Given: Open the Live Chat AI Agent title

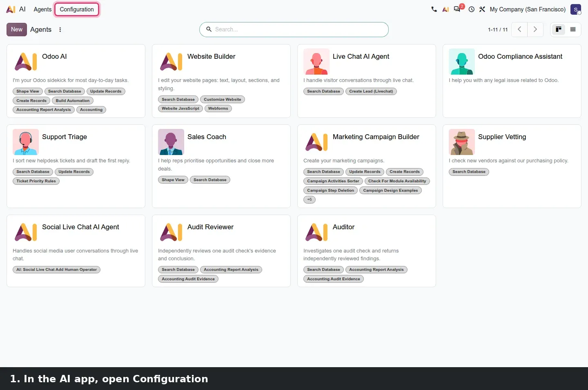Looking at the screenshot, I should (x=361, y=56).
